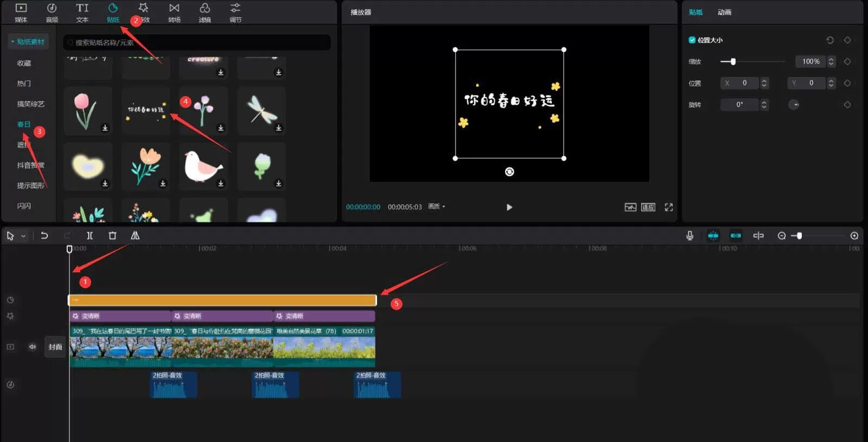Select the 热门 popular sticker category
The width and height of the screenshot is (868, 442).
24,84
